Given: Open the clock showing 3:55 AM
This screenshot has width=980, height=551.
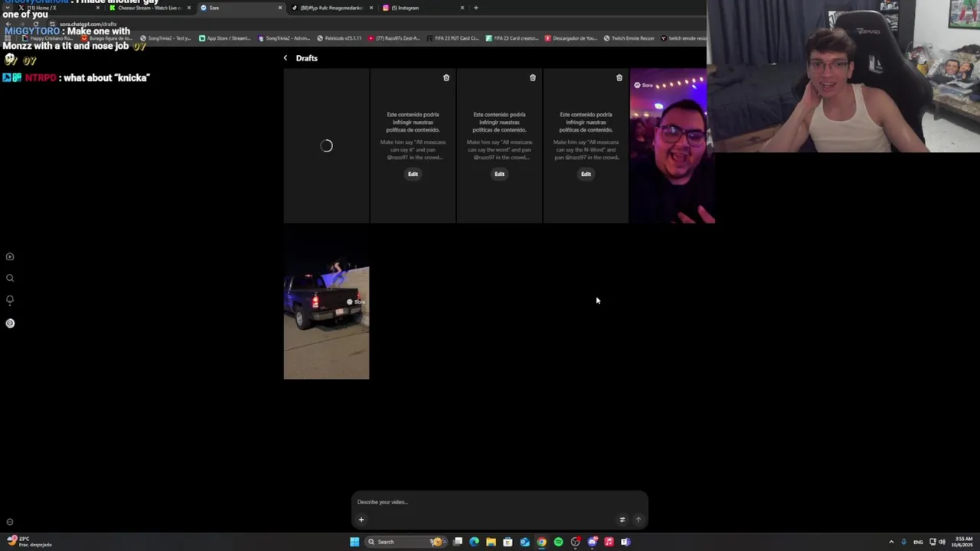Looking at the screenshot, I should tap(962, 542).
